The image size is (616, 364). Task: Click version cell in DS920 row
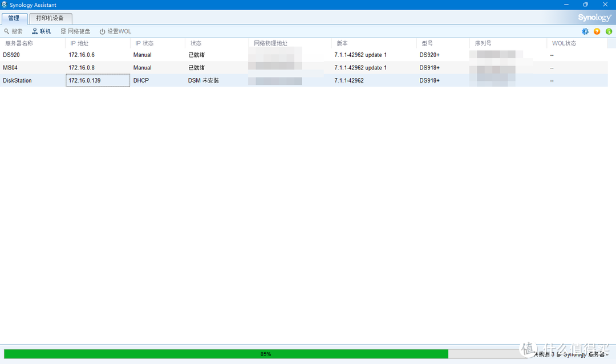pyautogui.click(x=360, y=55)
